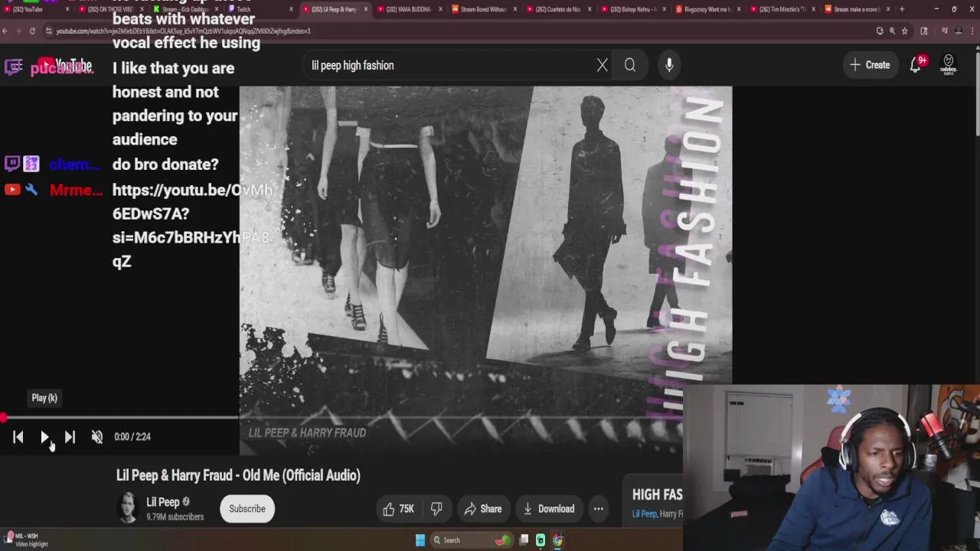The width and height of the screenshot is (980, 551).
Task: Search with your voice microphone icon
Action: (669, 65)
